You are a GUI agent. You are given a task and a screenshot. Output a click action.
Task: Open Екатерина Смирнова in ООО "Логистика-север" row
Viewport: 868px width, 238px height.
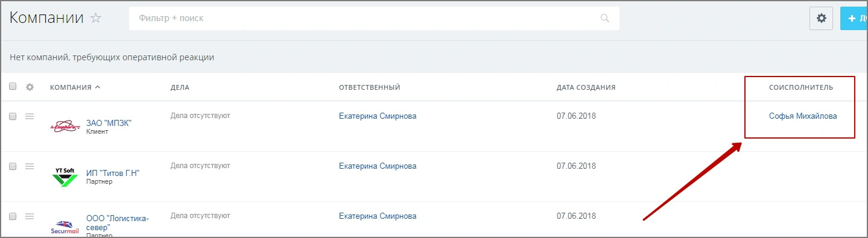[378, 216]
